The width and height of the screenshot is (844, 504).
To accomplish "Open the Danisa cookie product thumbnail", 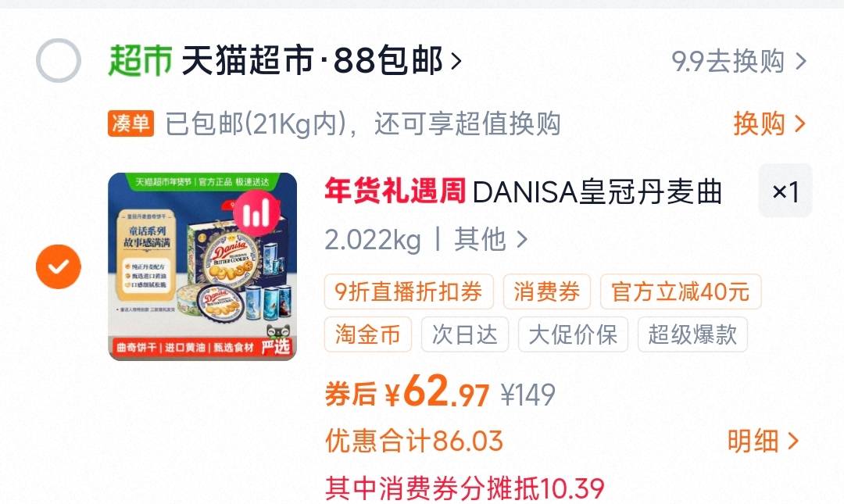I will coord(202,266).
